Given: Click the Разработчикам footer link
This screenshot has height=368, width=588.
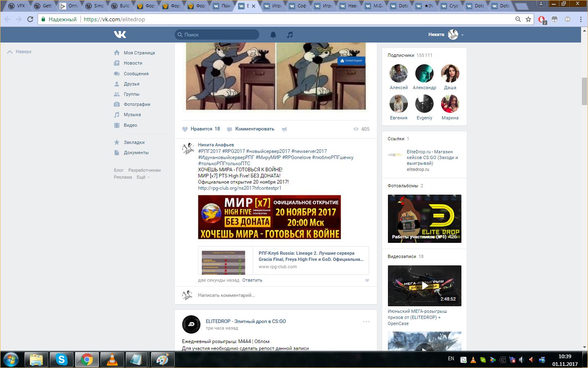Looking at the screenshot, I should point(145,170).
